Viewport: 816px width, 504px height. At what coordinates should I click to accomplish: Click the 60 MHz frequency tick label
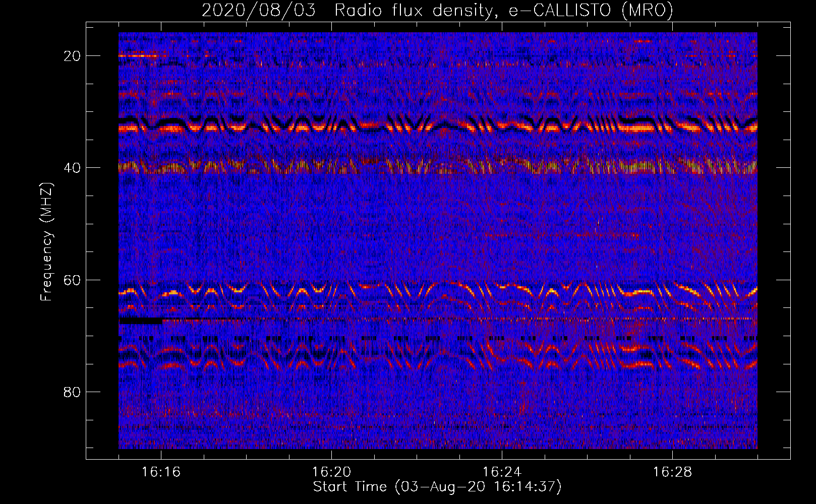pos(72,280)
